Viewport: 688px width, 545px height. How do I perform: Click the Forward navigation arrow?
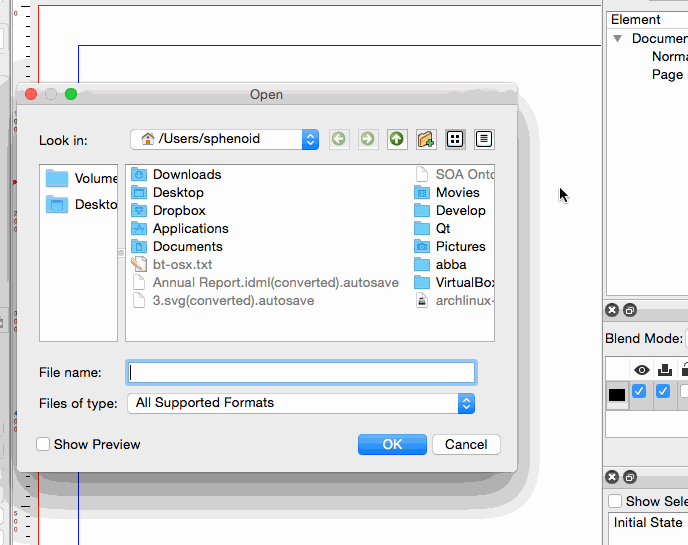pos(368,139)
